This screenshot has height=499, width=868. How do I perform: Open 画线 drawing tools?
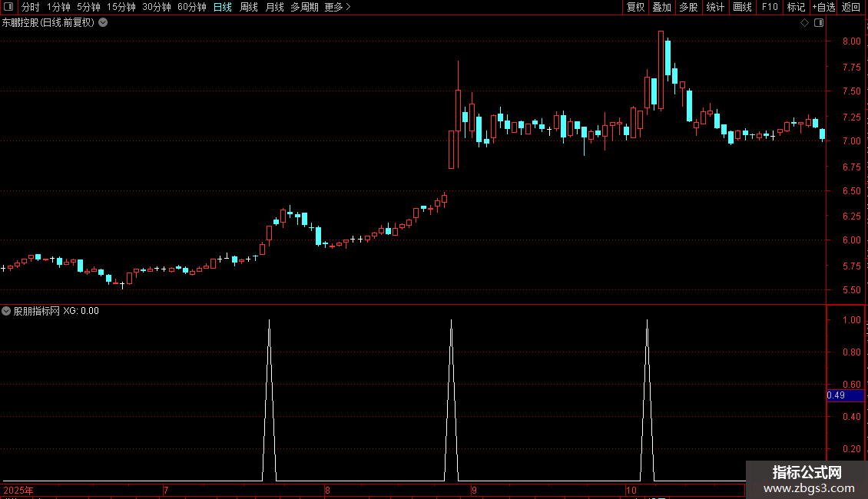point(742,7)
